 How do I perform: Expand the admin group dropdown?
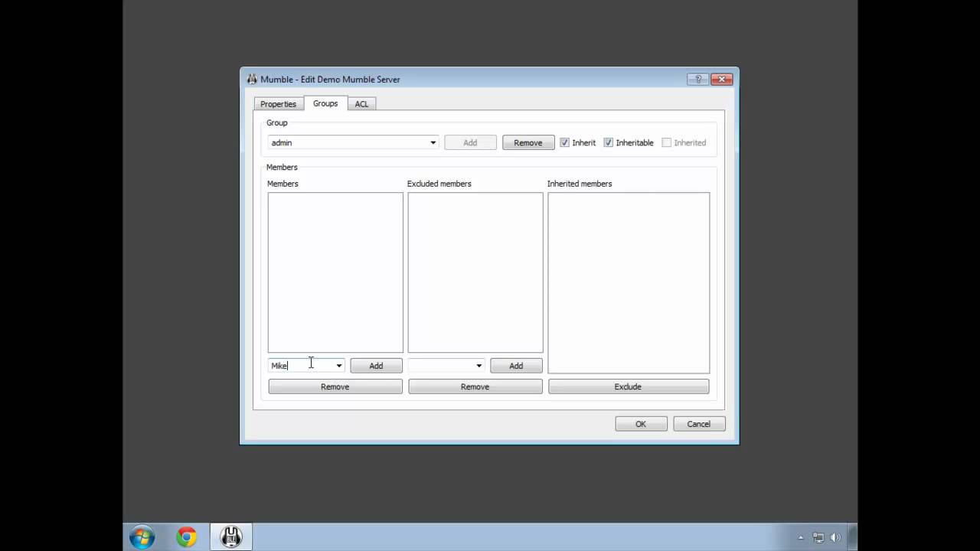(433, 142)
